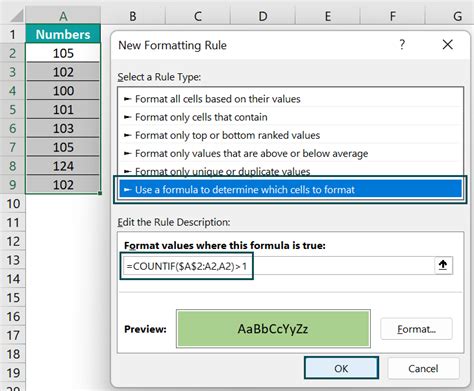Select row 18 header
Image resolution: width=474 pixels, height=391 pixels.
pos(13,354)
